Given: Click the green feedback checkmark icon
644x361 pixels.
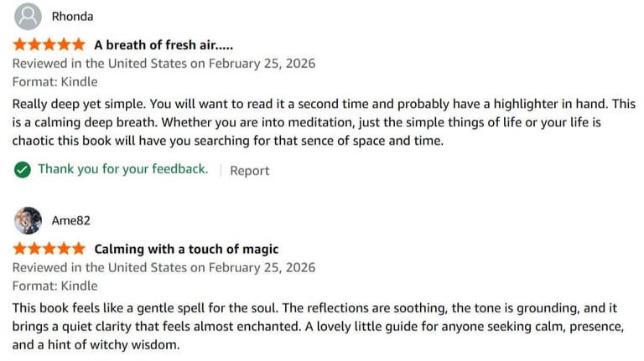Looking at the screenshot, I should pos(23,170).
